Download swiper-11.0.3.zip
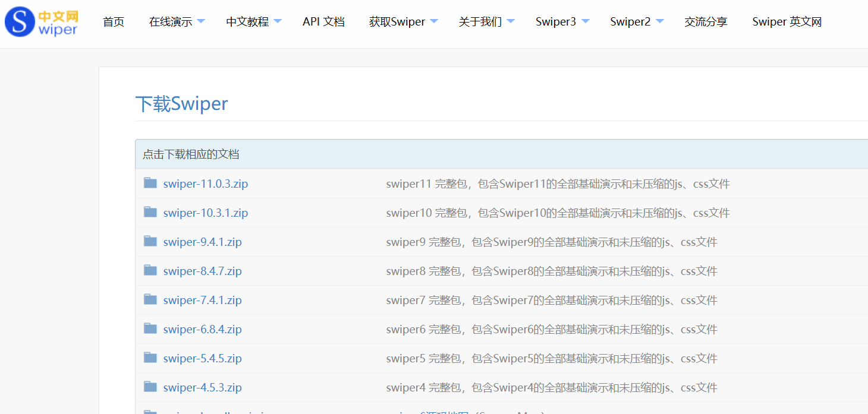This screenshot has height=414, width=868. 206,184
